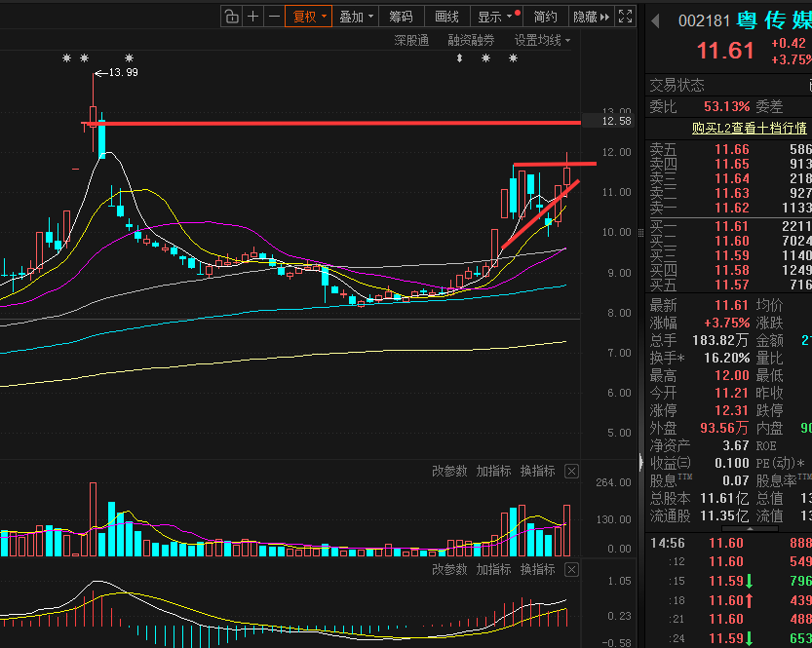Click the 买一 bid price 11.61

(x=732, y=226)
